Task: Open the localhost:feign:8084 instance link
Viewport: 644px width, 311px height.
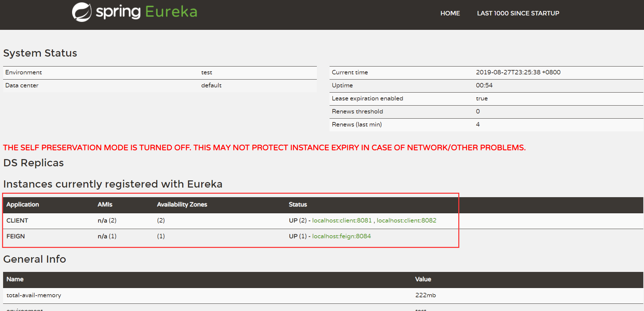Action: 342,236
